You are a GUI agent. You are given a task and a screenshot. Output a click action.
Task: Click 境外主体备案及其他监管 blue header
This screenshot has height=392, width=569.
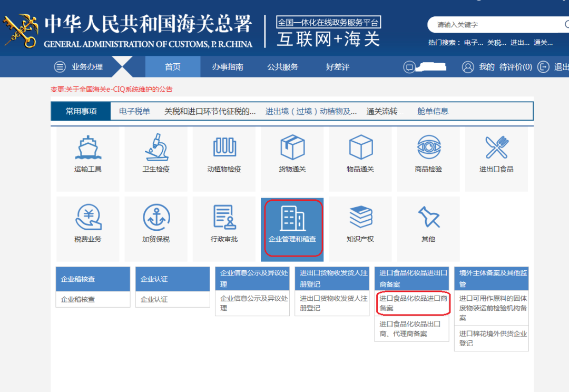[492, 278]
